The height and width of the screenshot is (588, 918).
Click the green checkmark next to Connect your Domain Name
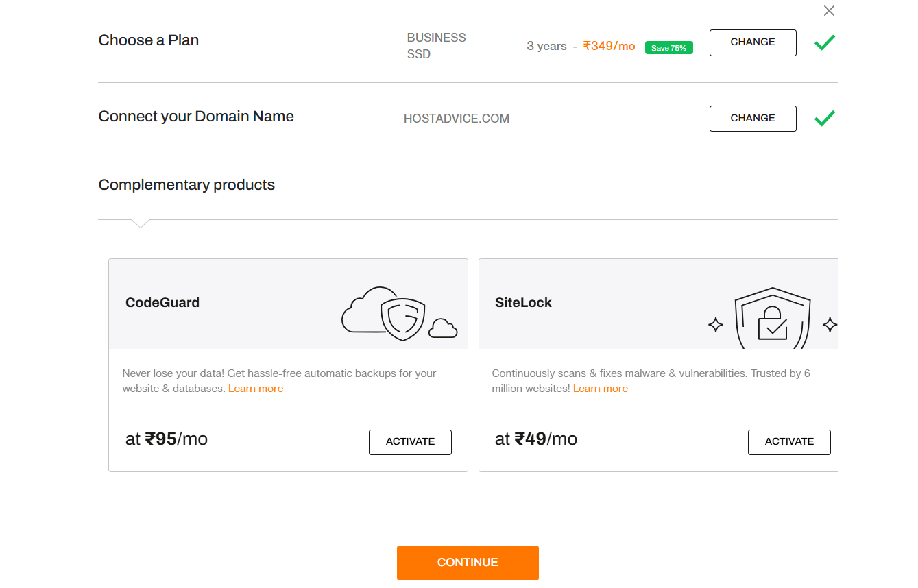[x=825, y=119]
